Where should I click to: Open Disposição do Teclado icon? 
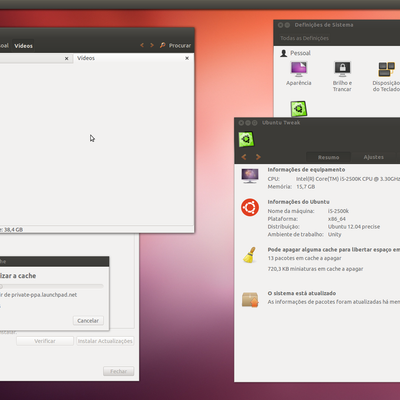tap(386, 69)
